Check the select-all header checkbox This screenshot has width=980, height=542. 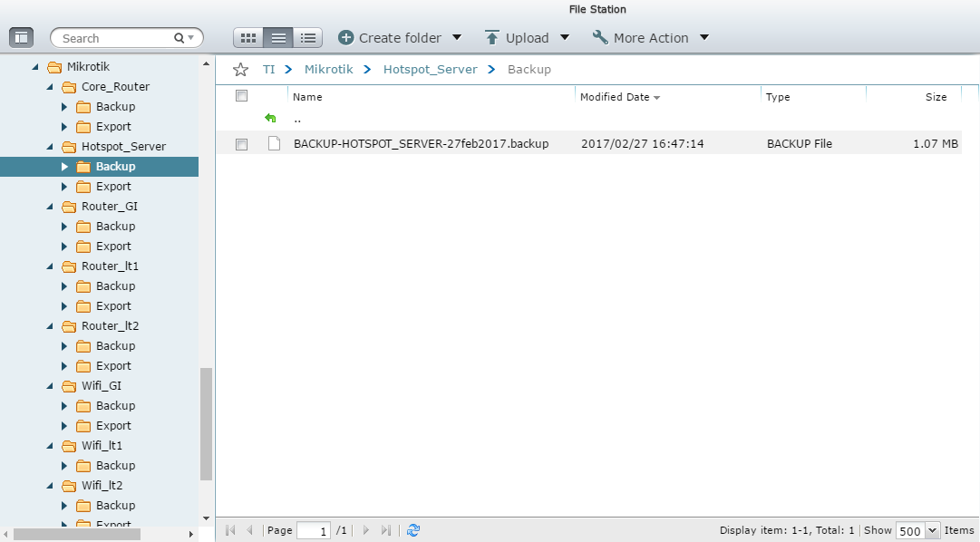(x=242, y=96)
